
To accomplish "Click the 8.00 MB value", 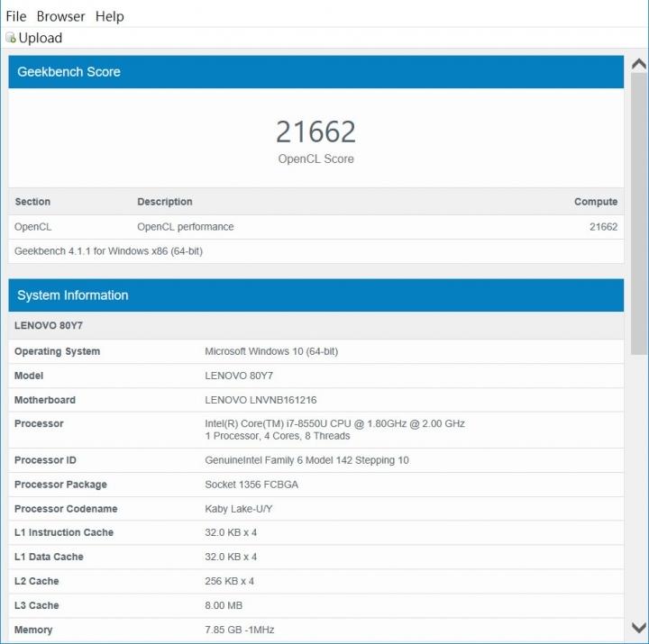I will (224, 605).
